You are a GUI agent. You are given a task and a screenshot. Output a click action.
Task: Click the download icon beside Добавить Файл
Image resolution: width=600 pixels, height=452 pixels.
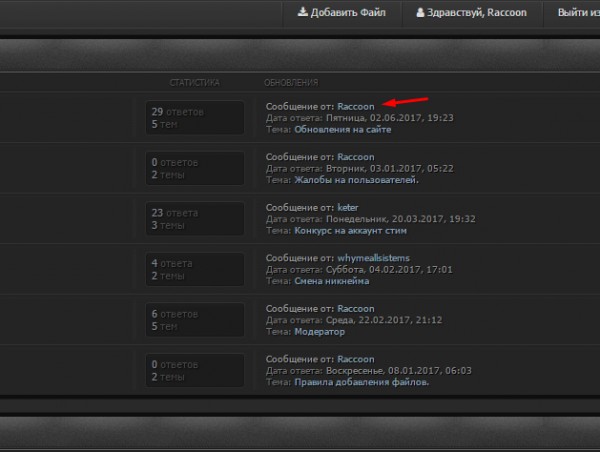(x=303, y=12)
